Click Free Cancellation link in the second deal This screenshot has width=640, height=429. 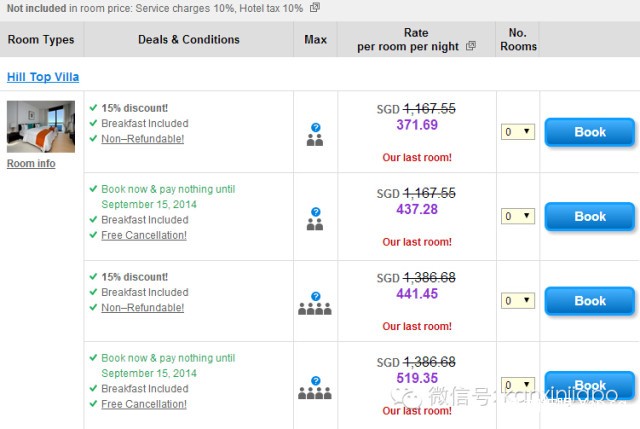click(x=143, y=235)
